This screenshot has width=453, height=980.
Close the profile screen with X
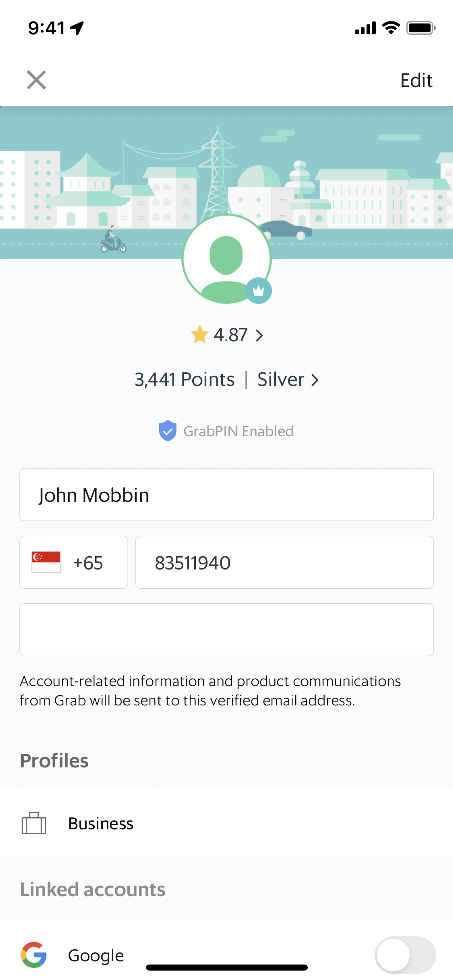point(36,80)
